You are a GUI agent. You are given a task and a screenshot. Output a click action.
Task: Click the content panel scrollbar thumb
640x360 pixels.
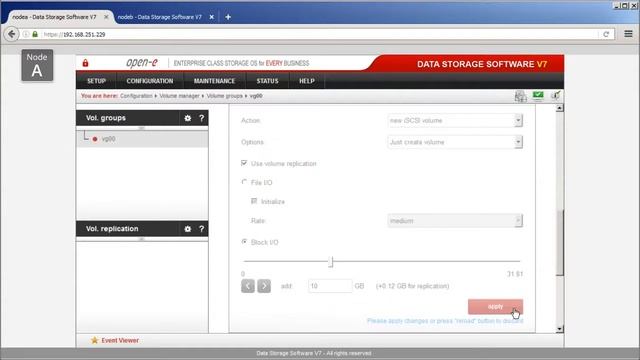coord(560,243)
